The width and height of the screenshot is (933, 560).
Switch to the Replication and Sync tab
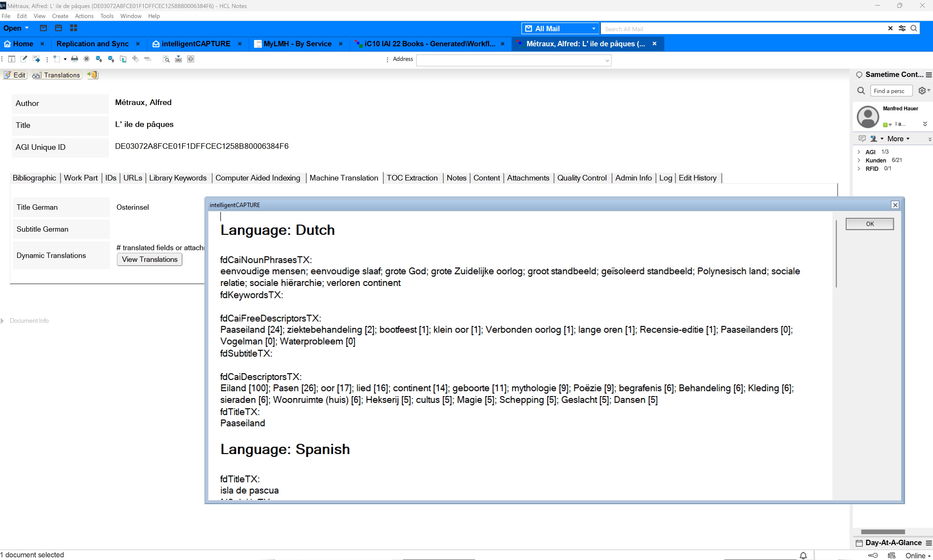click(92, 44)
